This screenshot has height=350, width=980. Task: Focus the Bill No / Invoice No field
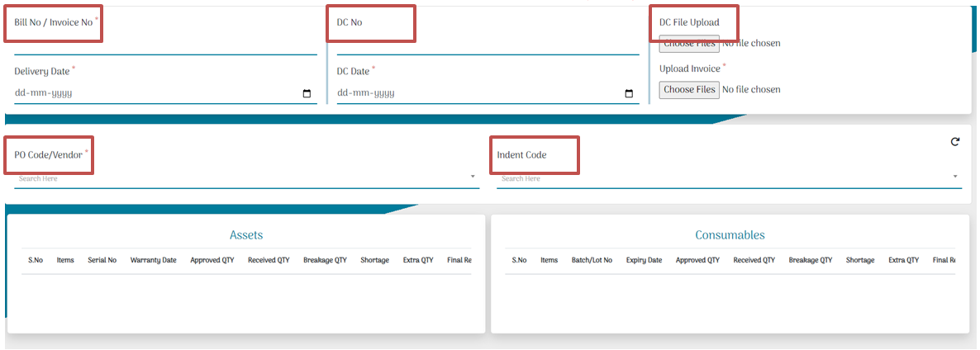[x=165, y=45]
